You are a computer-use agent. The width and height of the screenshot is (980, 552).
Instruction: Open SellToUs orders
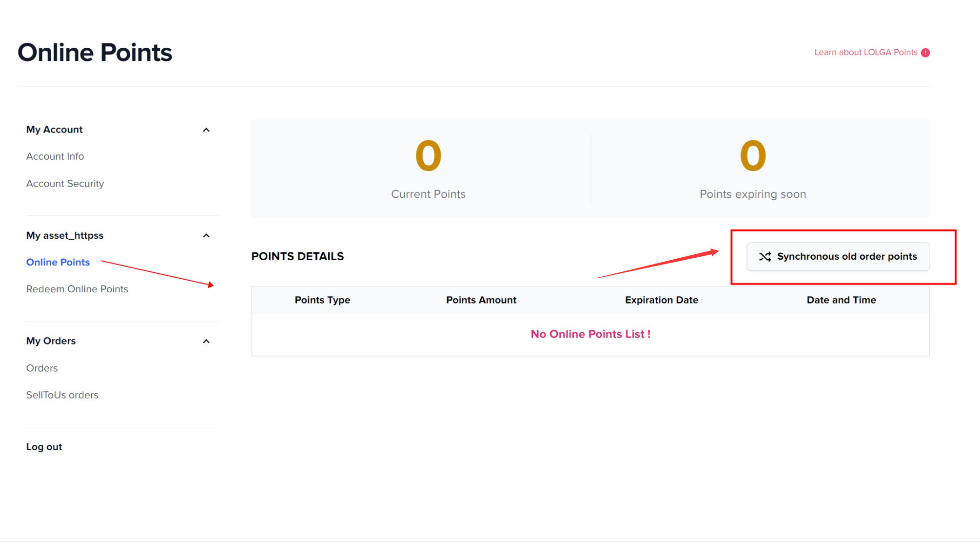click(x=62, y=395)
